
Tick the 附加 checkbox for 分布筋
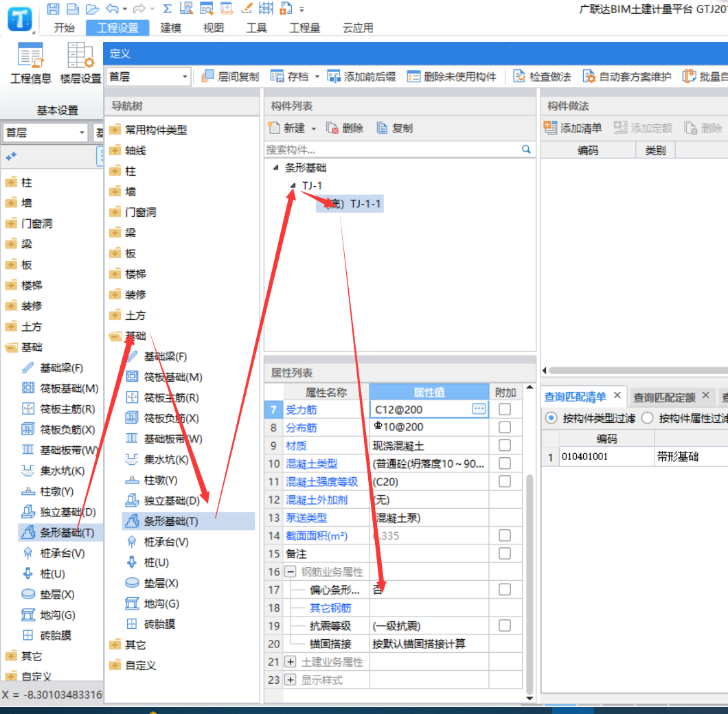point(505,427)
